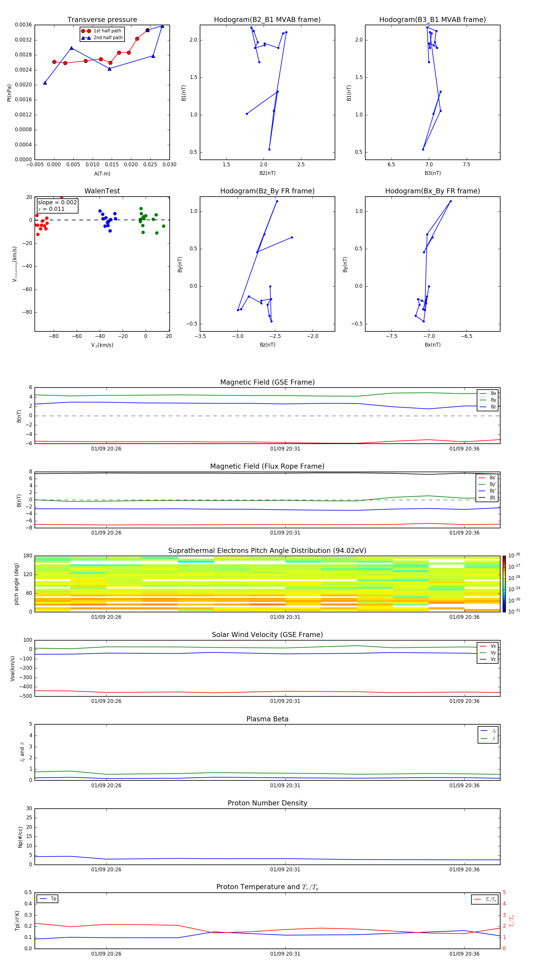Select the Hodogram(Bz_By FR frame) title
This screenshot has height=980, width=535.
click(267, 191)
